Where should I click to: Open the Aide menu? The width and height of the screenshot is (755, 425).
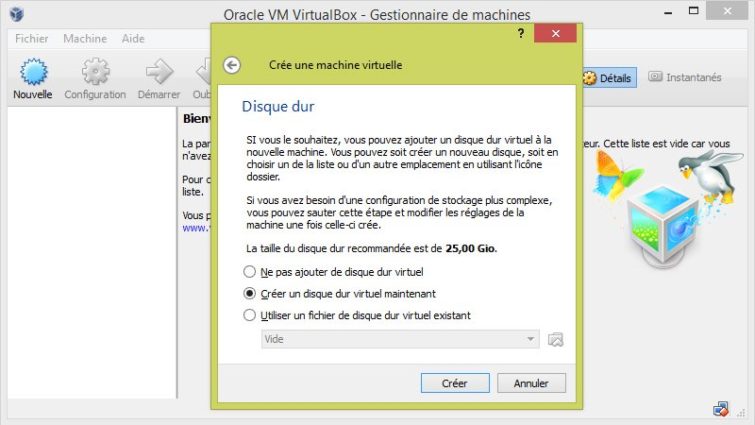click(x=133, y=39)
